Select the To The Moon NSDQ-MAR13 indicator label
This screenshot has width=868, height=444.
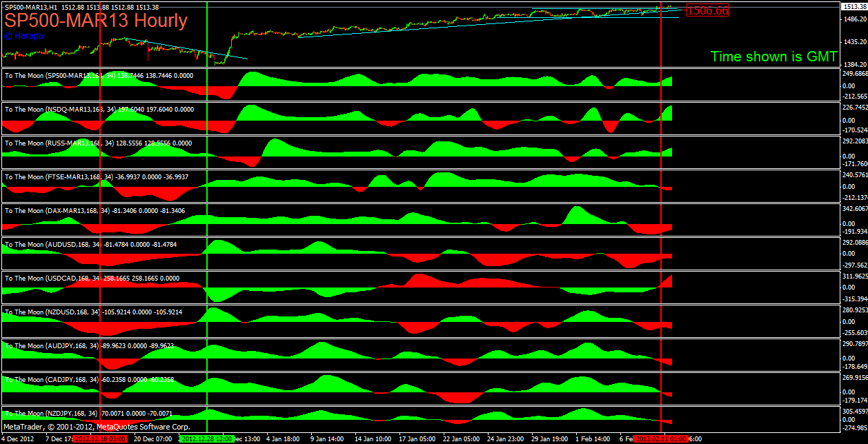coord(99,109)
